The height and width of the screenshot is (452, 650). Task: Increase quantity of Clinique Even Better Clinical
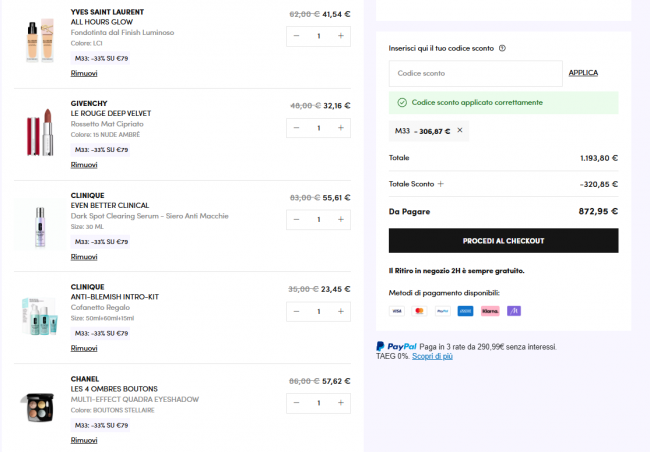(x=341, y=219)
